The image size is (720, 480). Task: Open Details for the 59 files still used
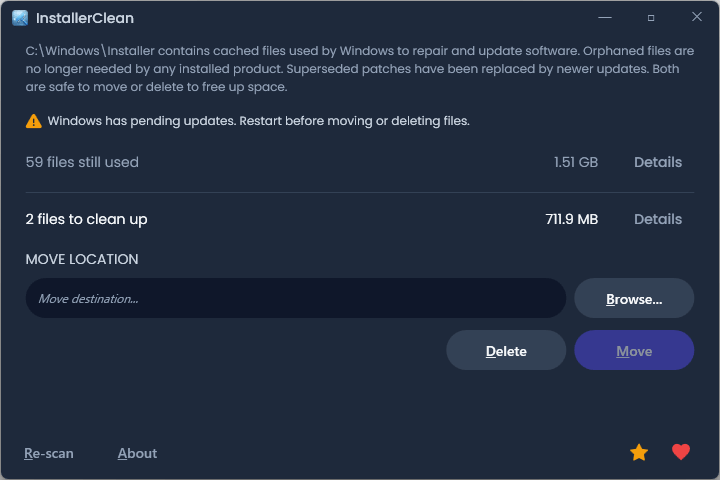click(658, 162)
